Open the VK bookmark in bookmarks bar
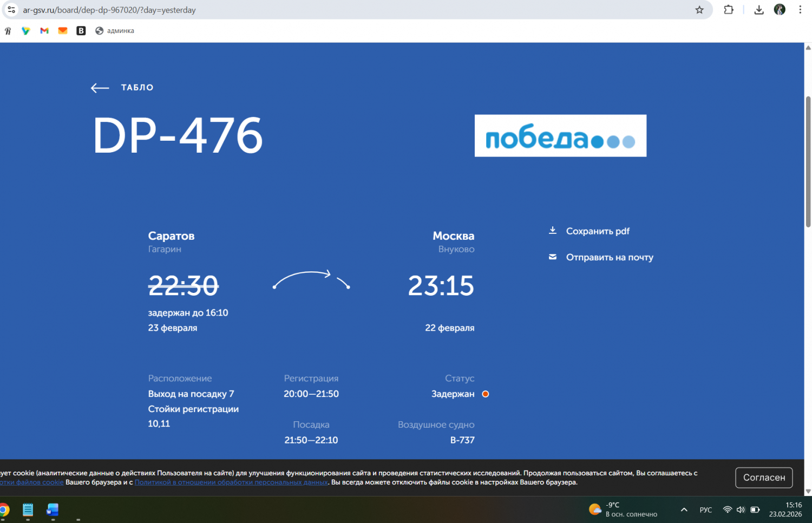Viewport: 812px width, 523px height. click(x=81, y=31)
